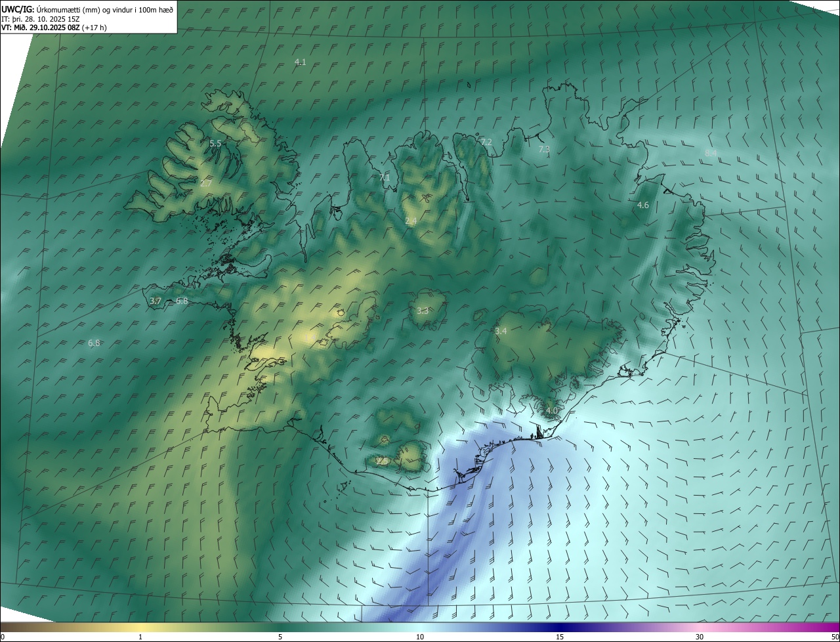Click the 6.8 label beside 3.7

182,301
